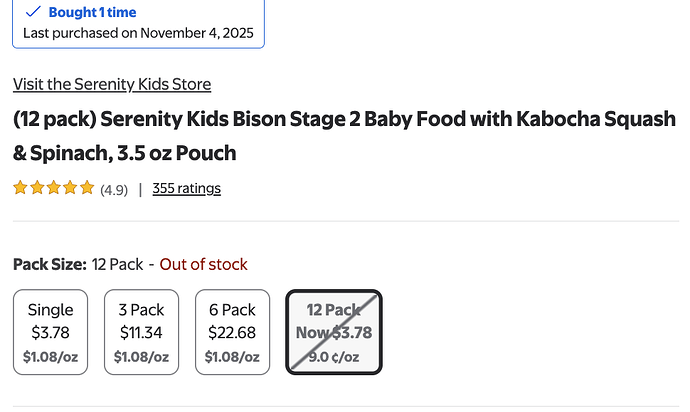Screen dimensions: 690x412
Task: Click the fourth rating star
Action: (70, 188)
